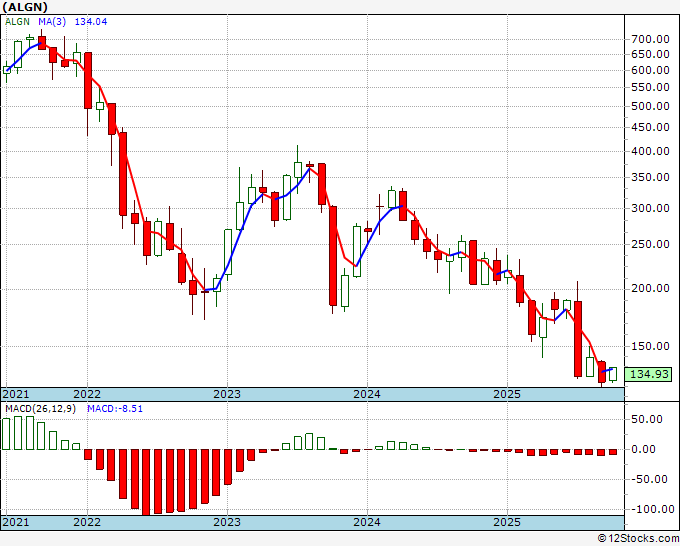Click the 400.00 price axis label
This screenshot has height=546, width=680.
tap(650, 151)
